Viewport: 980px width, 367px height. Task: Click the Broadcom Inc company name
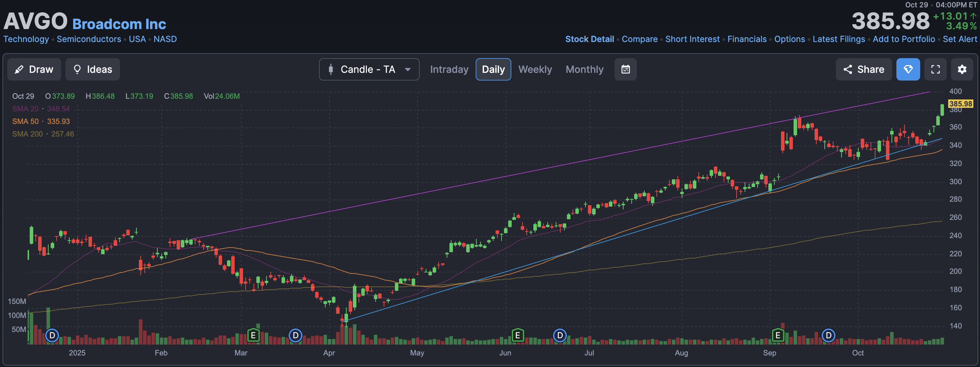point(119,24)
